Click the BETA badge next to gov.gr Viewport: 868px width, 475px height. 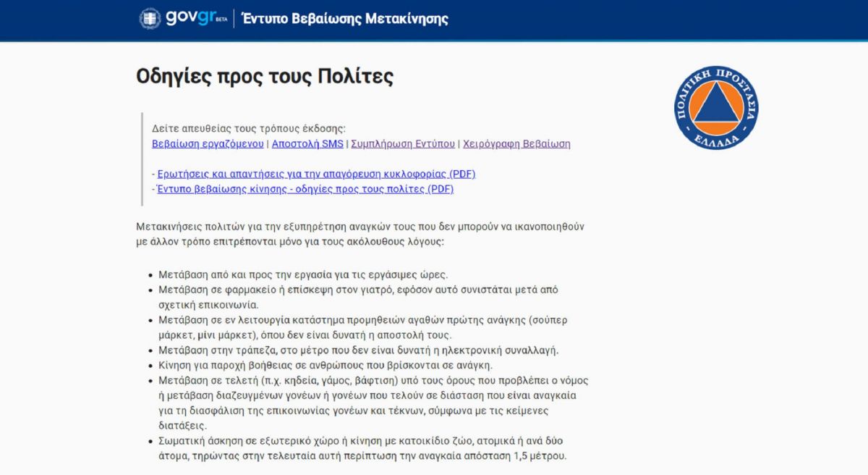coord(221,20)
